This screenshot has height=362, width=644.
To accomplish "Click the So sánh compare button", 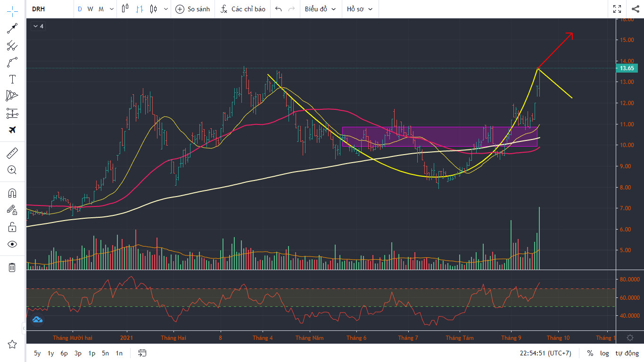I will coord(192,9).
